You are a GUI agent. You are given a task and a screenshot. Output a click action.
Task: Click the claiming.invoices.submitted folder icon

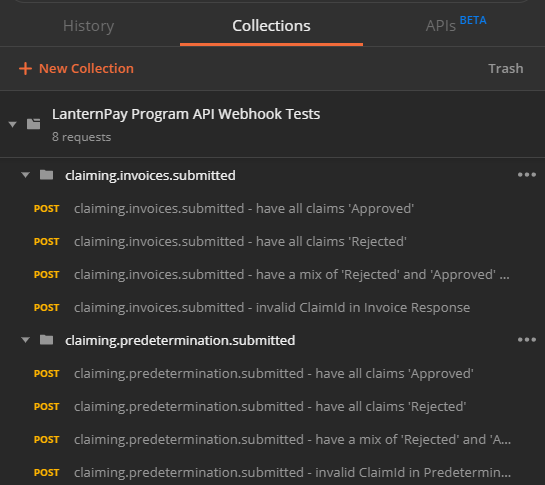[x=47, y=175]
